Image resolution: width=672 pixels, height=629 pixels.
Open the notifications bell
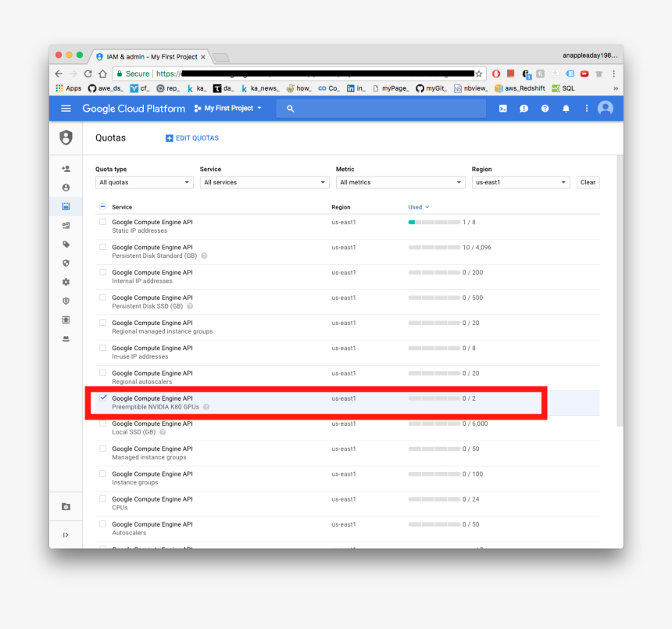(566, 109)
